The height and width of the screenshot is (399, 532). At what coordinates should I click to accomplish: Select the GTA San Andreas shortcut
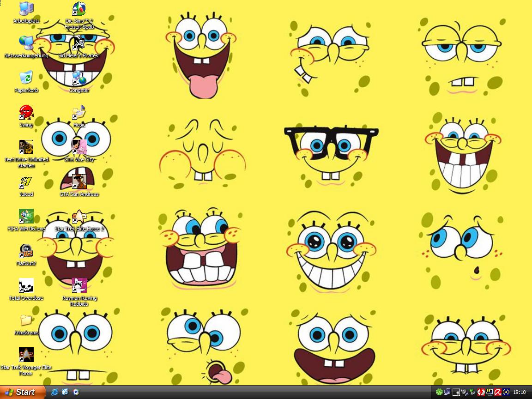pyautogui.click(x=79, y=182)
